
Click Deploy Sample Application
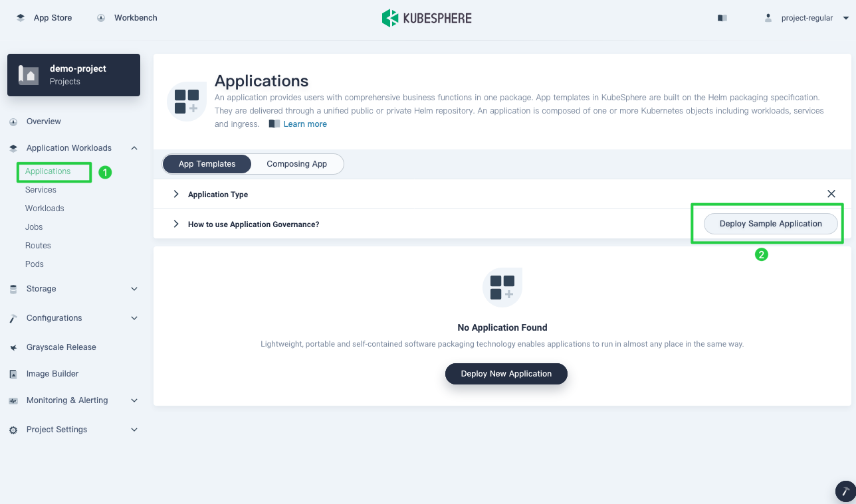770,224
